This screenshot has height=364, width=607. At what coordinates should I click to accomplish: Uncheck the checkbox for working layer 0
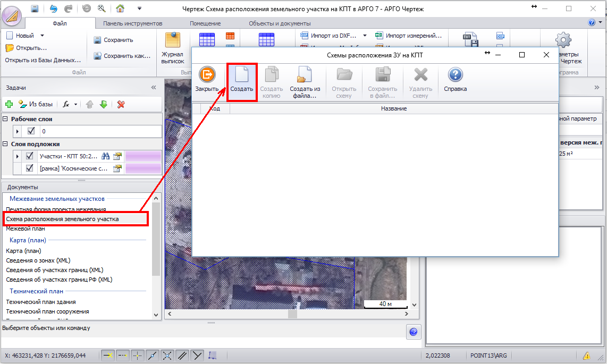pos(31,131)
